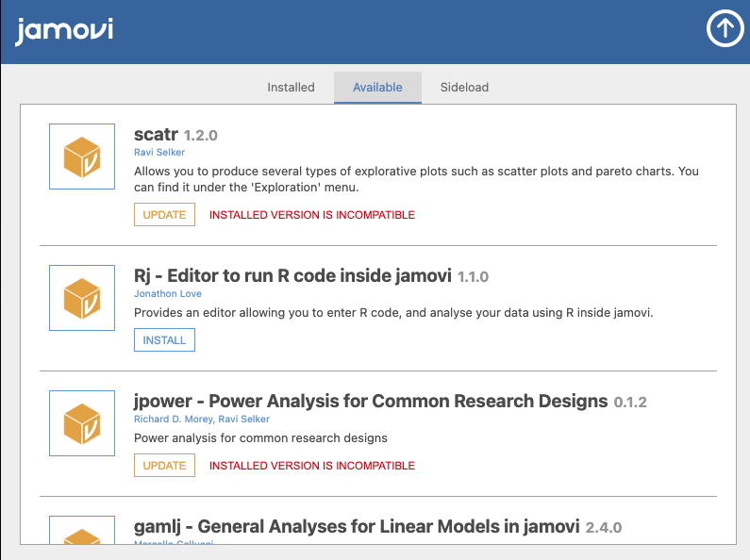This screenshot has height=560, width=750.
Task: Select the Available tab
Action: pyautogui.click(x=377, y=88)
